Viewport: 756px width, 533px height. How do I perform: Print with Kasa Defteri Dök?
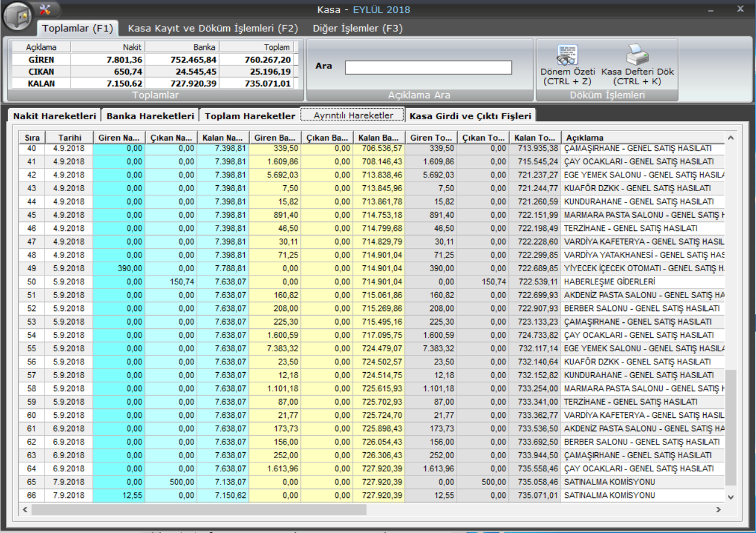coord(637,65)
